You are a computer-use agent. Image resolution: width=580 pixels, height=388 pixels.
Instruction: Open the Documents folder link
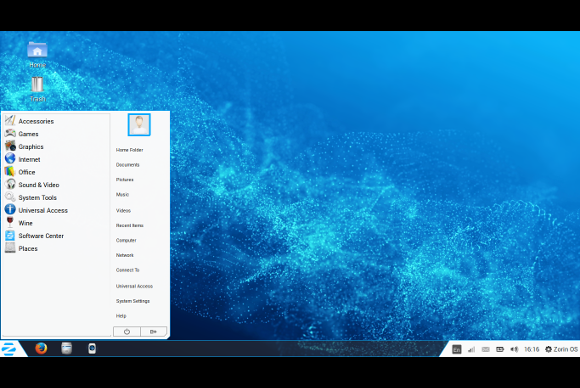128,165
